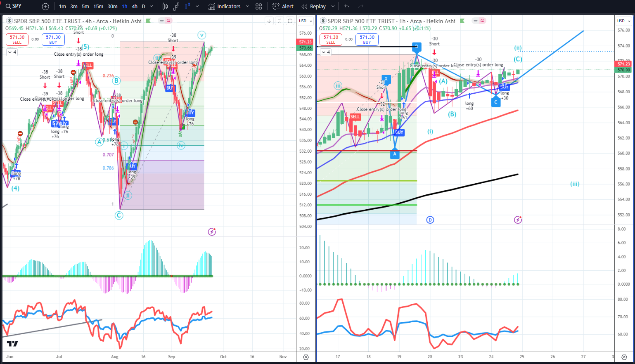
Task: Open chart settings gear below 4h price scale
Action: [306, 357]
